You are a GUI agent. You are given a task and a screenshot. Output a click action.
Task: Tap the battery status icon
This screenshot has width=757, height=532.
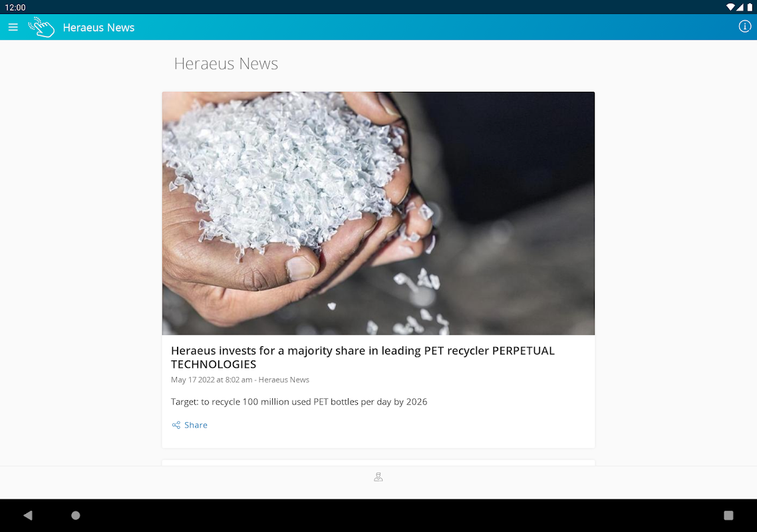pyautogui.click(x=750, y=7)
